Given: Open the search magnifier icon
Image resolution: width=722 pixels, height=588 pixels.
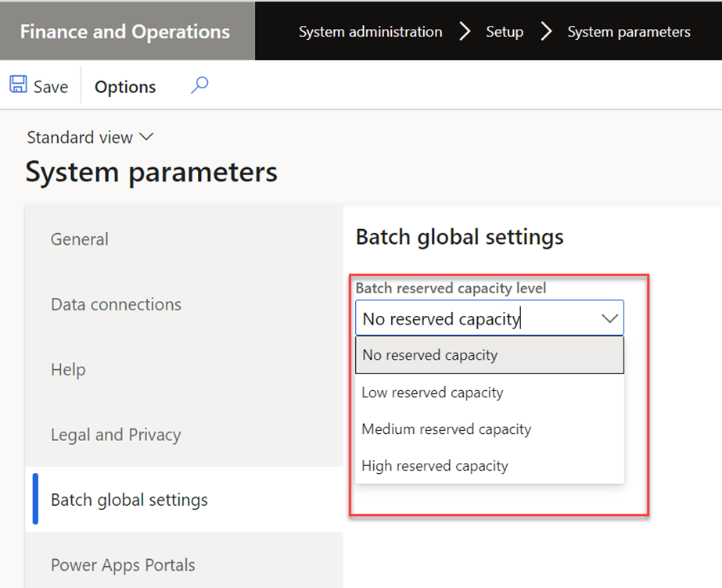Looking at the screenshot, I should pyautogui.click(x=199, y=85).
